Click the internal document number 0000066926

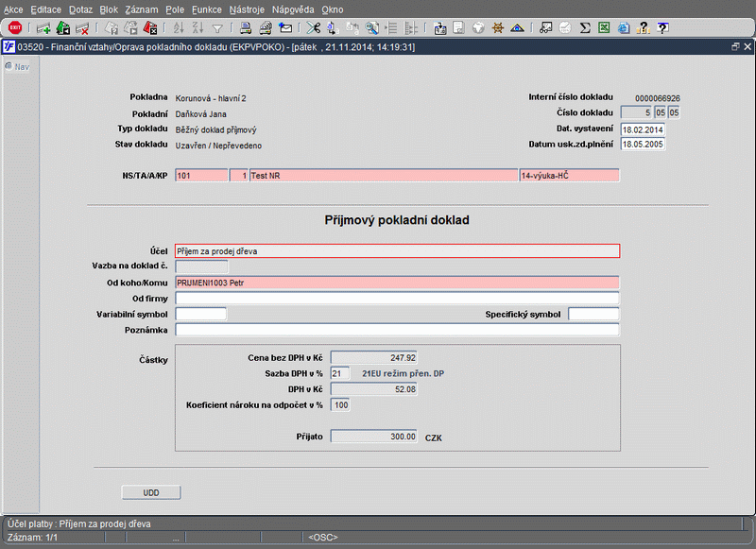(658, 98)
